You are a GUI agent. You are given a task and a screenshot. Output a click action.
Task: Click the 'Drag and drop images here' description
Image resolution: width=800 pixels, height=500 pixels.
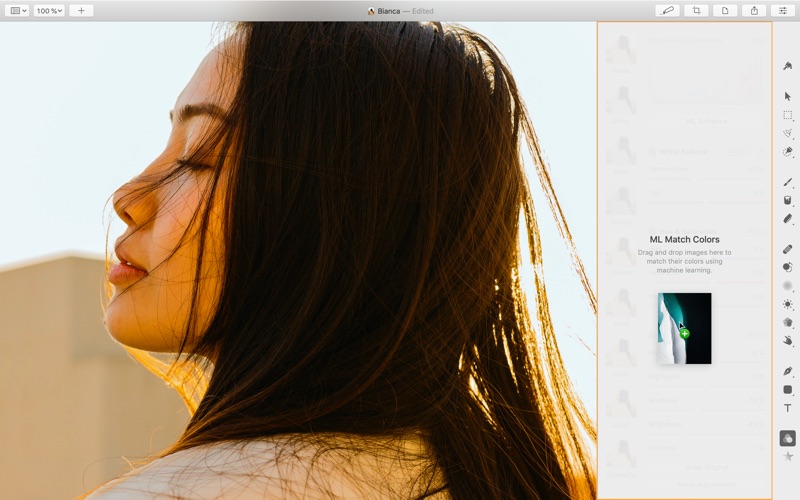click(684, 261)
